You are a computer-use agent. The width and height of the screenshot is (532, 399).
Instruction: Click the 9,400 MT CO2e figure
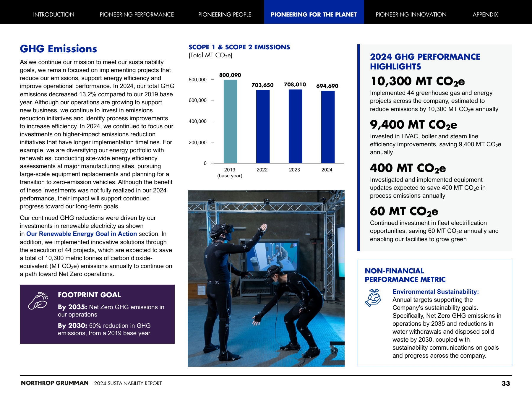click(413, 125)
